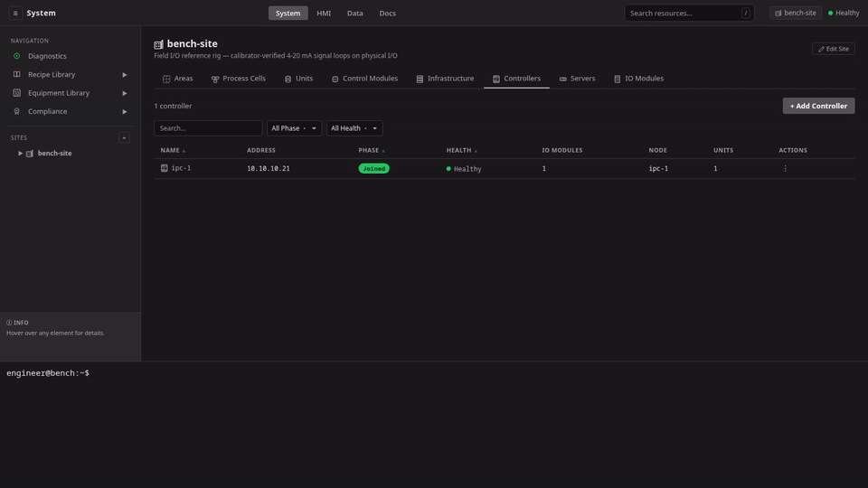Click the Info panel icon
Viewport: 868px width, 488px height.
9,323
